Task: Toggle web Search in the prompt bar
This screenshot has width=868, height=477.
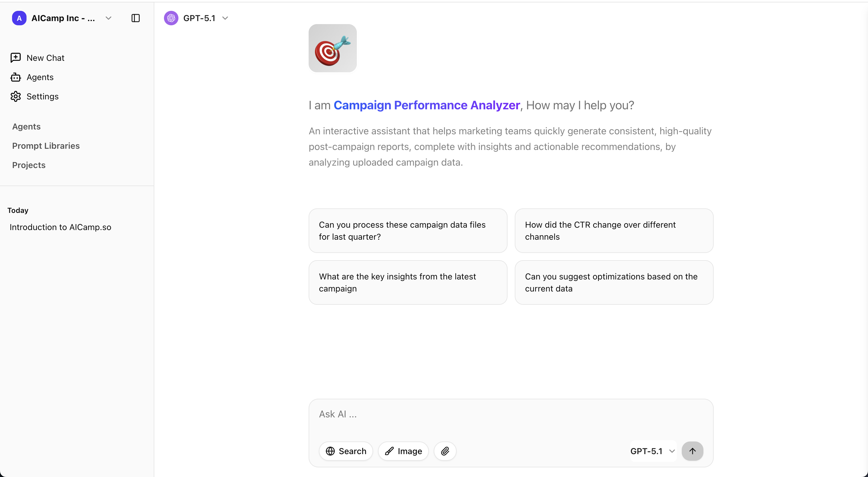Action: pos(346,451)
